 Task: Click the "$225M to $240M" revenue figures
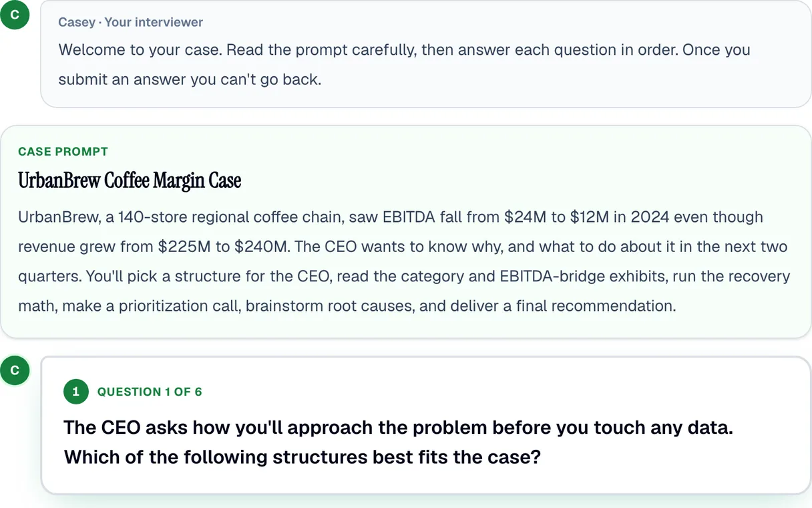[x=222, y=247]
